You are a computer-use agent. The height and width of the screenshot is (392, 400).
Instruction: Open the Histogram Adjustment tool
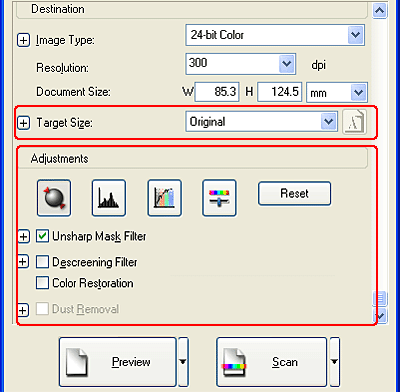[x=109, y=198]
